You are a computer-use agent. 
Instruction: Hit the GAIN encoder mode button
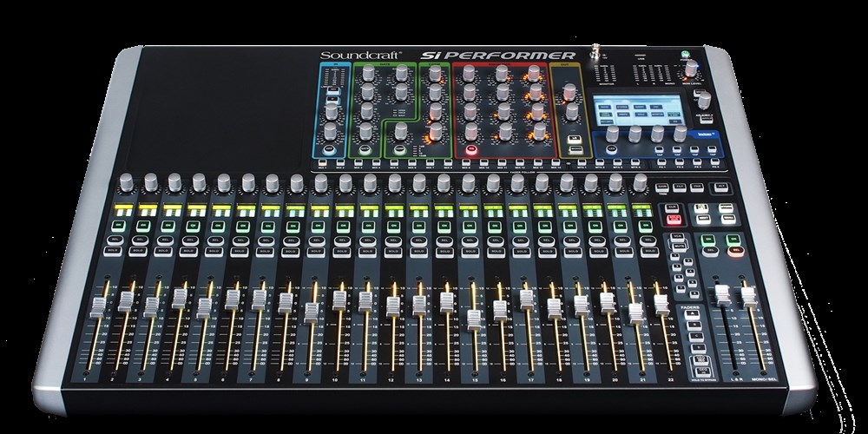pos(661,187)
